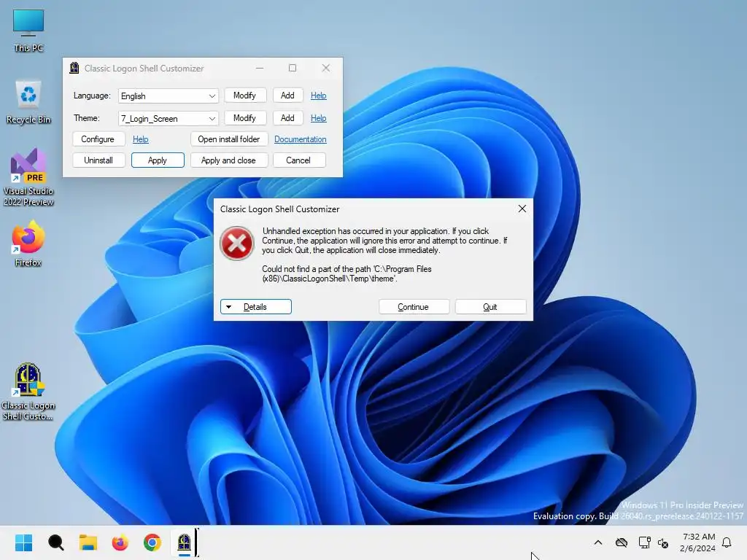Click Quit in the error dialog

490,307
